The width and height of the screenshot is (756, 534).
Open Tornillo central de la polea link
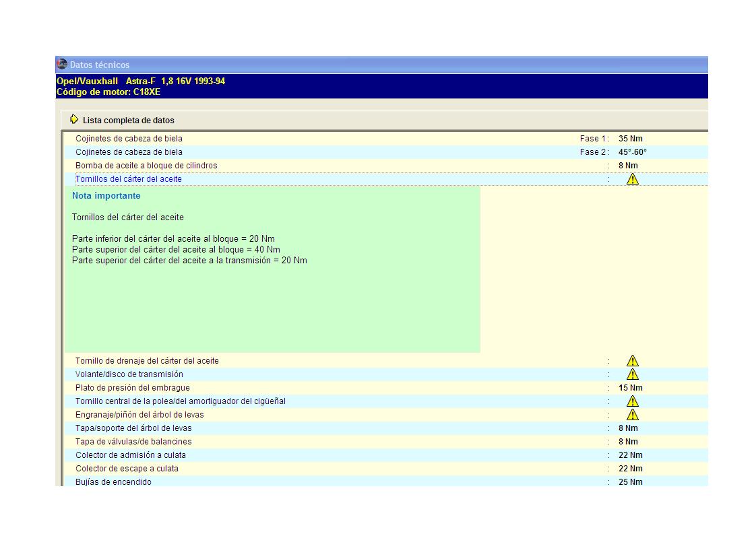[x=180, y=401]
